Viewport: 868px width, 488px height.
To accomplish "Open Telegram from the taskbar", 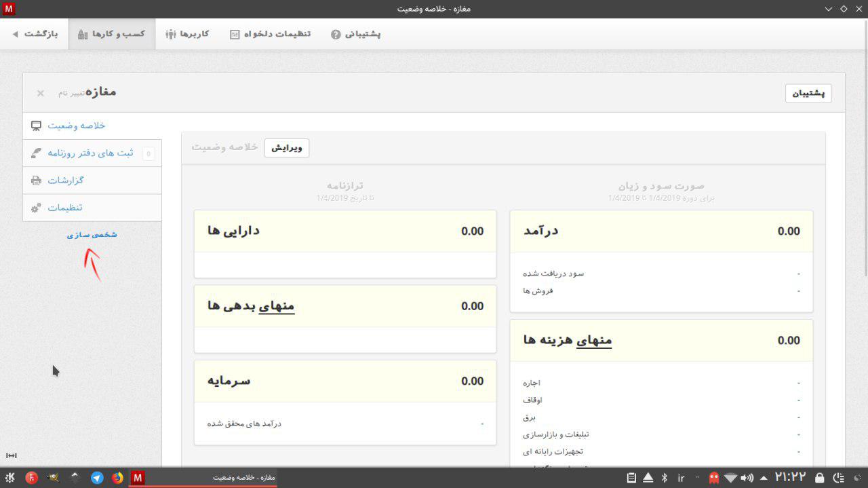I will [x=97, y=478].
